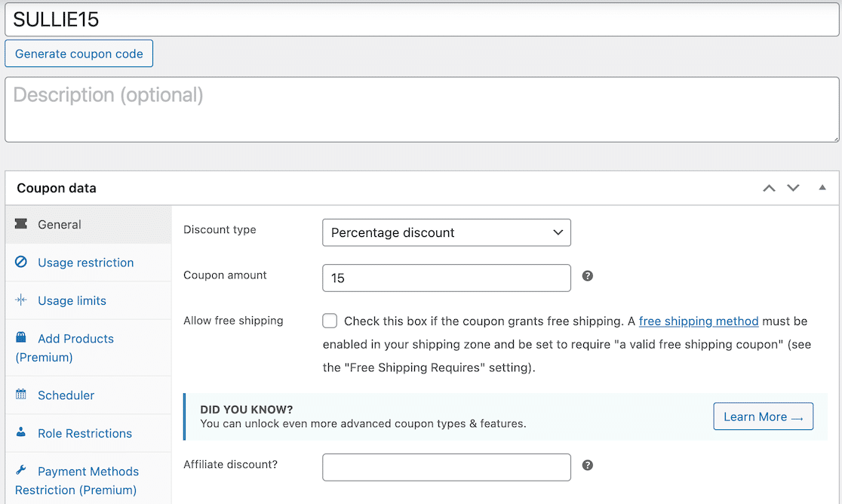Click the Usage limits icon
The height and width of the screenshot is (504, 842).
[22, 300]
